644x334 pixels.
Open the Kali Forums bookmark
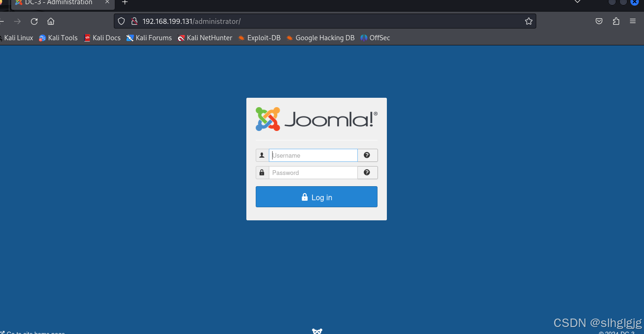[x=149, y=38]
